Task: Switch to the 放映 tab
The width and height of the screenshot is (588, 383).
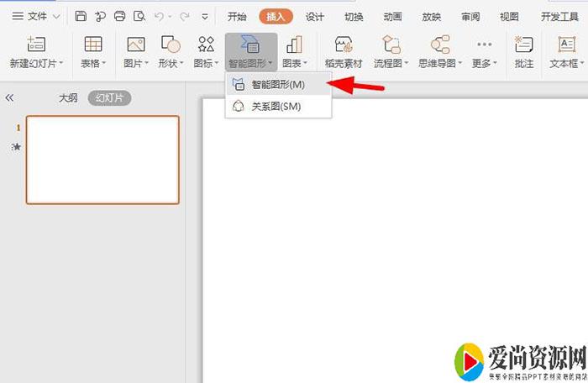Action: (431, 17)
